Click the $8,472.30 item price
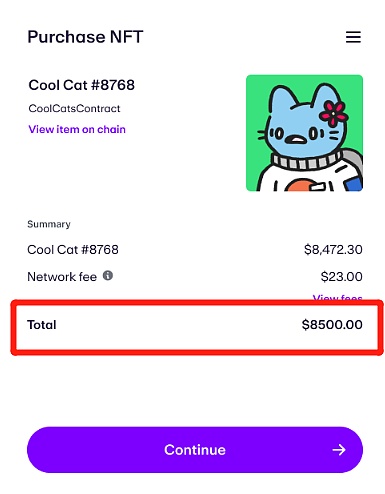Image resolution: width=385 pixels, height=494 pixels. (333, 249)
